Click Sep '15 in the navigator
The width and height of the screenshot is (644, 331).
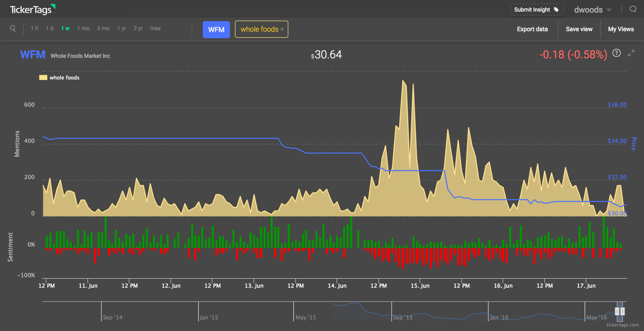tap(403, 317)
